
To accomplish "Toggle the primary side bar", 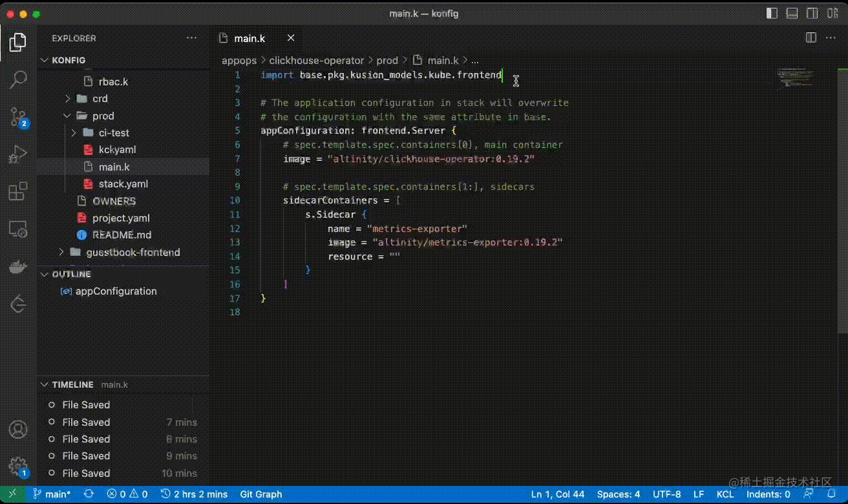I will click(x=772, y=14).
